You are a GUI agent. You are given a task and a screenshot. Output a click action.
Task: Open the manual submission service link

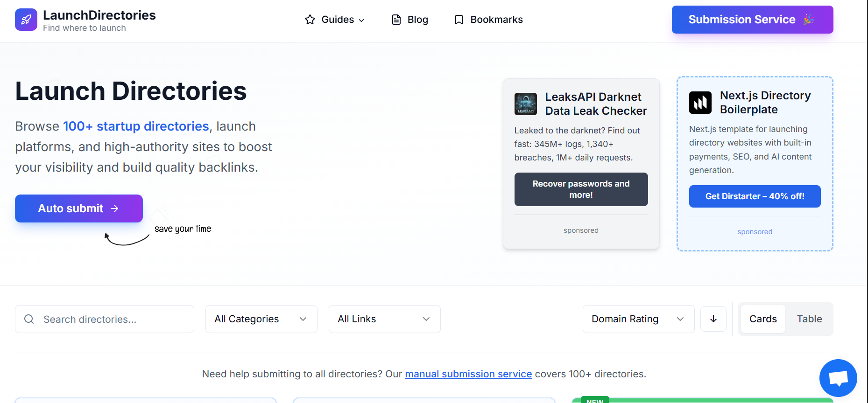(468, 374)
